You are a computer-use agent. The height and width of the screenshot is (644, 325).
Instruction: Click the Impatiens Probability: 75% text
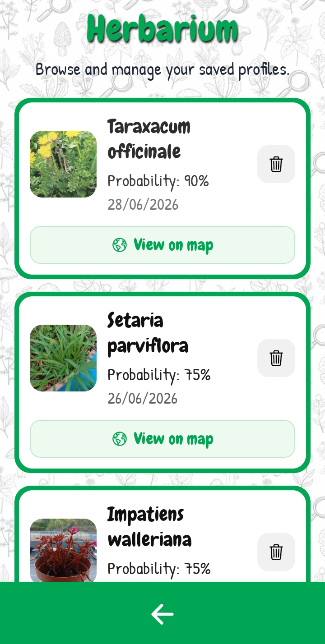click(159, 569)
